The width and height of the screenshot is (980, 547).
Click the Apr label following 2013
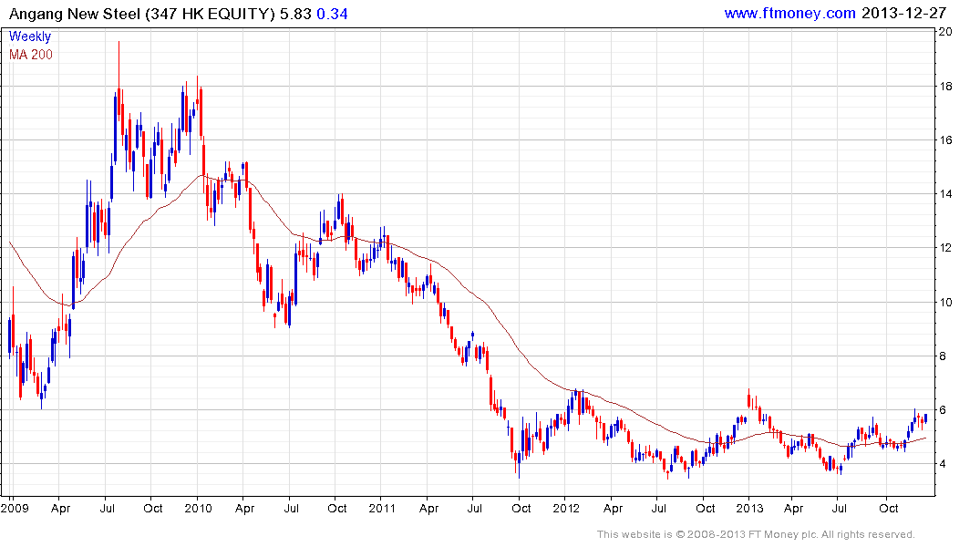tap(794, 508)
